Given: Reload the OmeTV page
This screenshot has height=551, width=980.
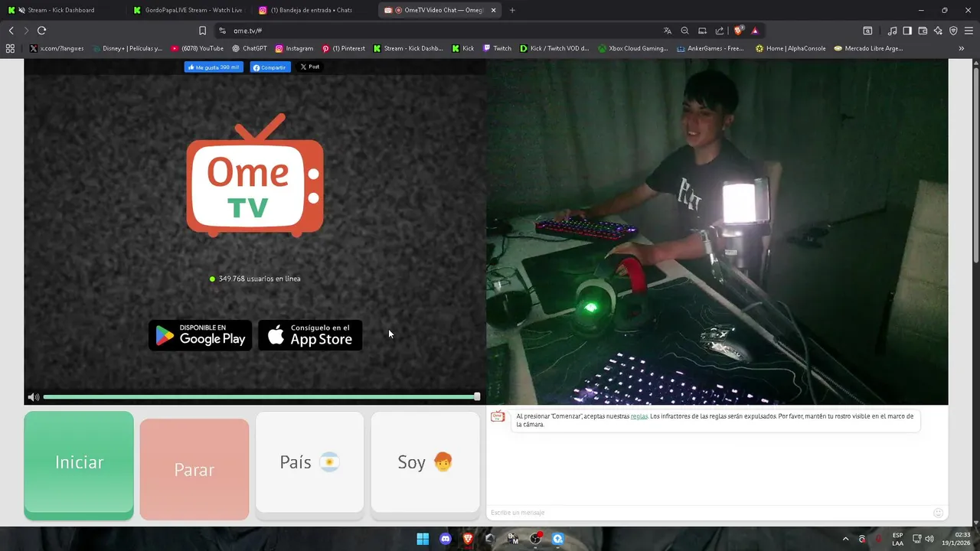Looking at the screenshot, I should (41, 31).
